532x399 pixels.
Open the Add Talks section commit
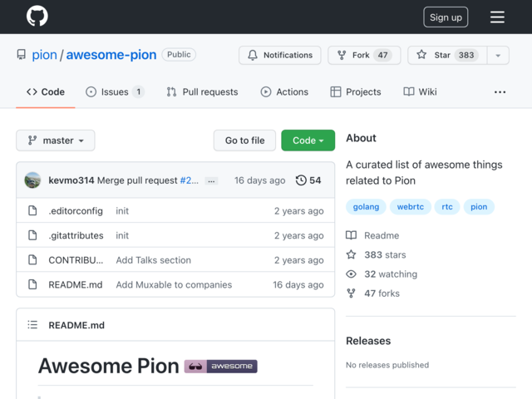coord(153,260)
